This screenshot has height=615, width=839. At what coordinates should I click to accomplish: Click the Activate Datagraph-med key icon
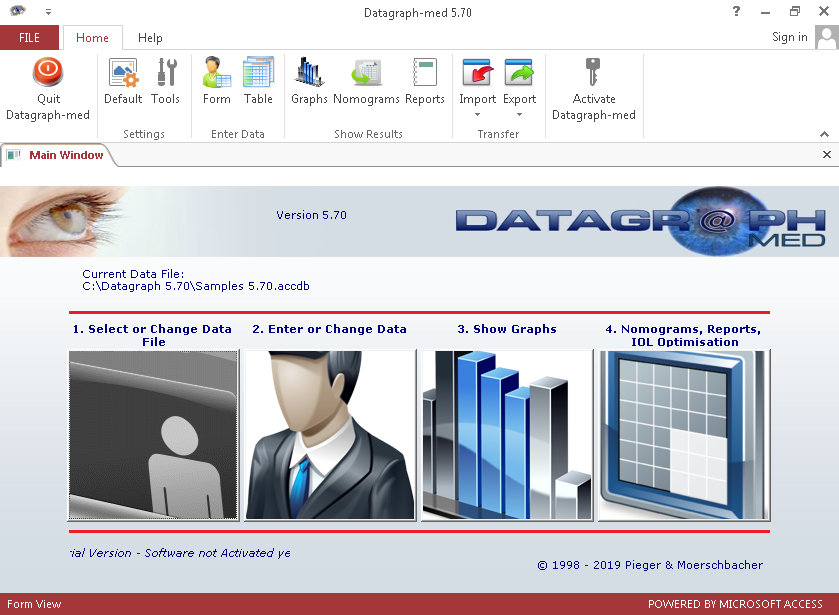pos(593,72)
